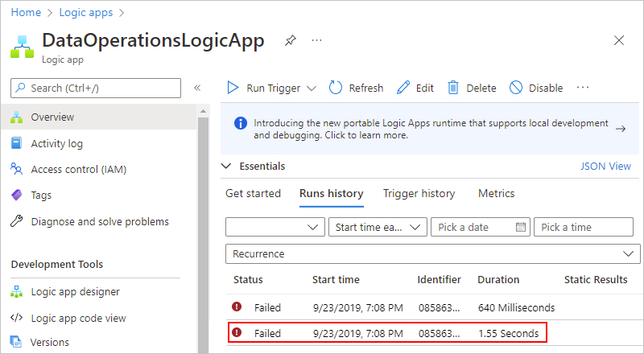This screenshot has height=354, width=644.
Task: Collapse the Essentials section chevron
Action: tap(226, 167)
